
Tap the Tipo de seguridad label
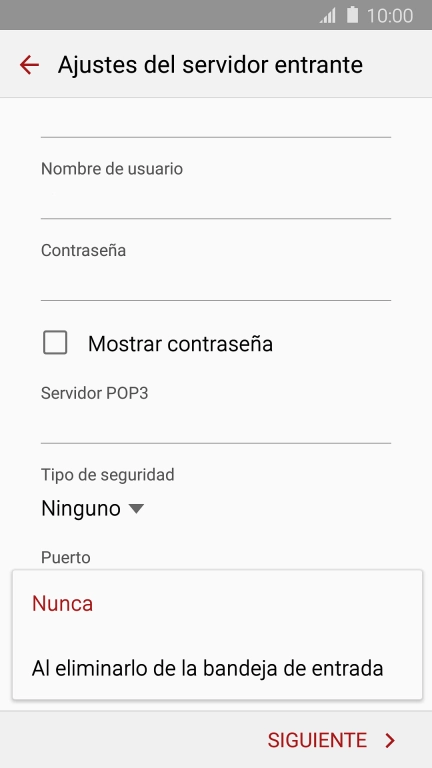point(108,475)
